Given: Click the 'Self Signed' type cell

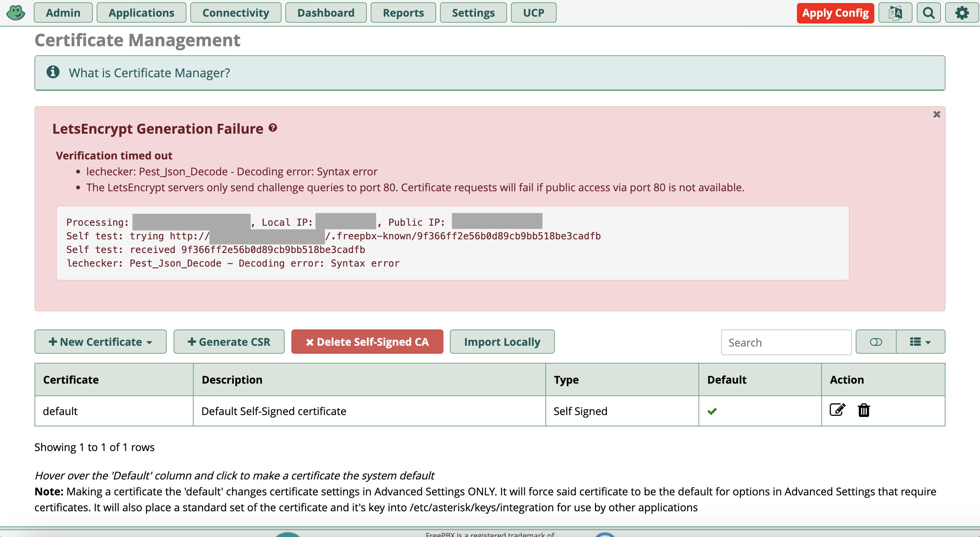Looking at the screenshot, I should (622, 411).
